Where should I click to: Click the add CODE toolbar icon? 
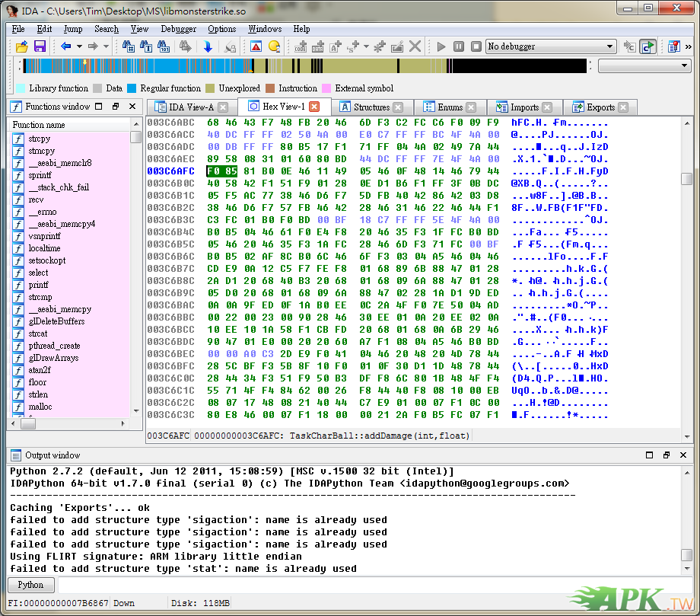(301, 46)
